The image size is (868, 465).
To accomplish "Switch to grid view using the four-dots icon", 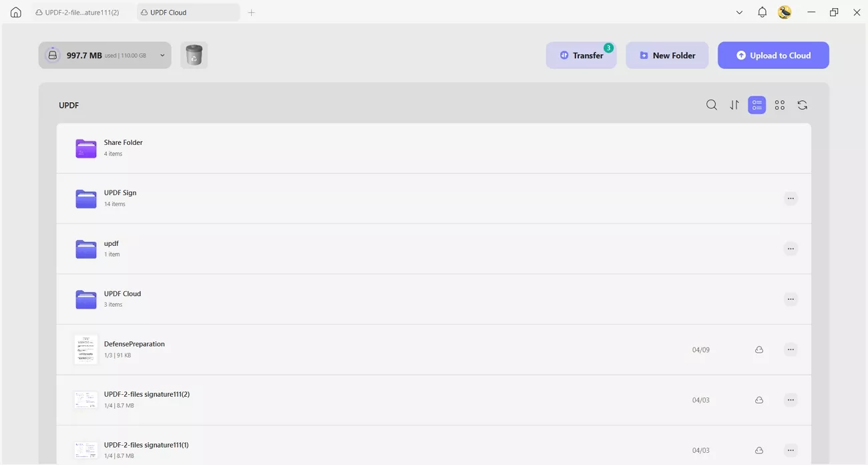I will click(x=779, y=105).
